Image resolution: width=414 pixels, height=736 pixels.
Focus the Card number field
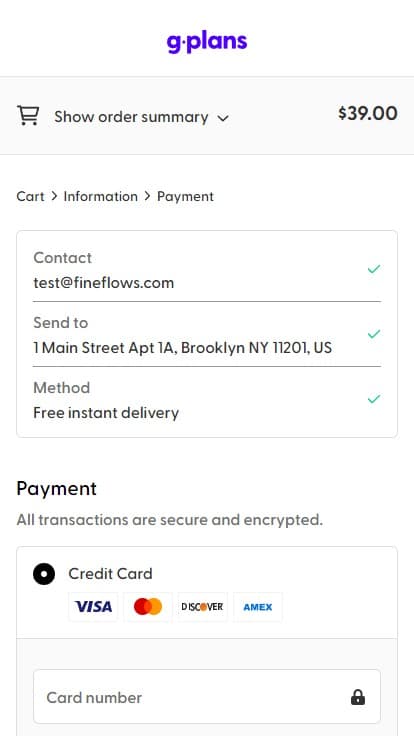coord(207,697)
